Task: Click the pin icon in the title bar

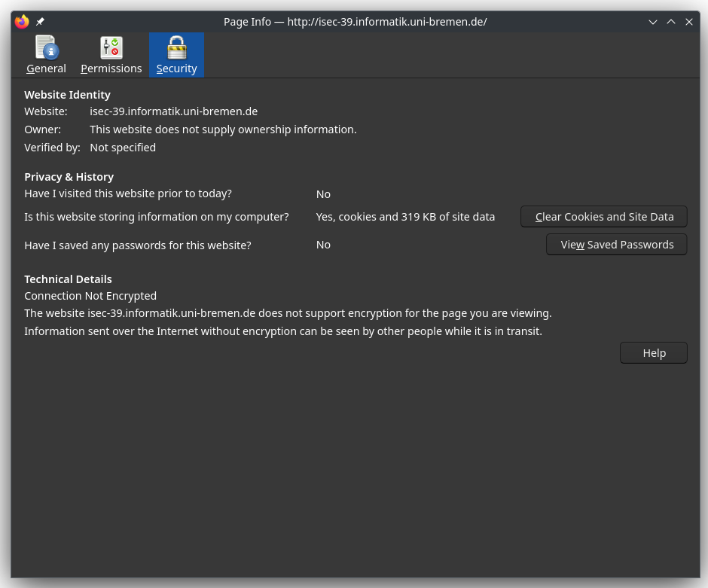Action: 40,22
